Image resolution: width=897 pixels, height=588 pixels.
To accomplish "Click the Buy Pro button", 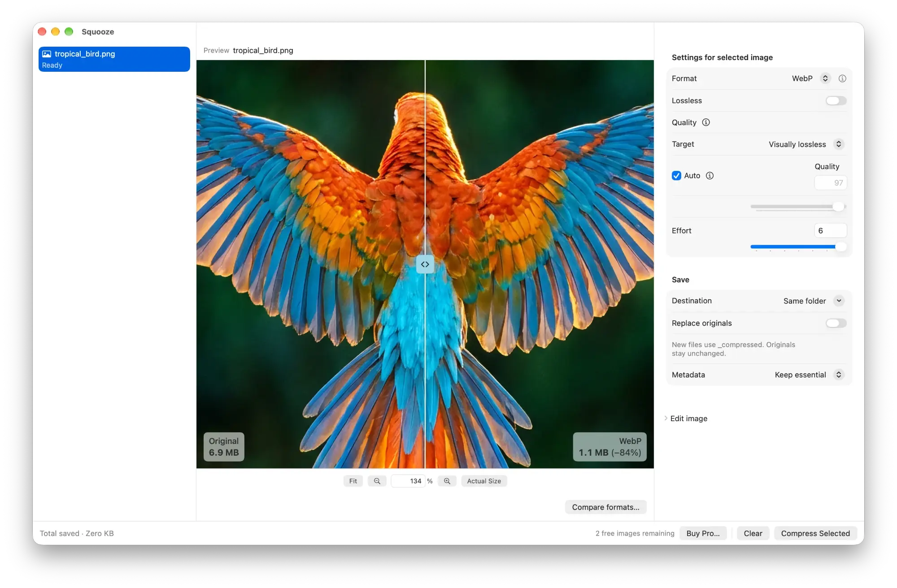I will coord(703,533).
